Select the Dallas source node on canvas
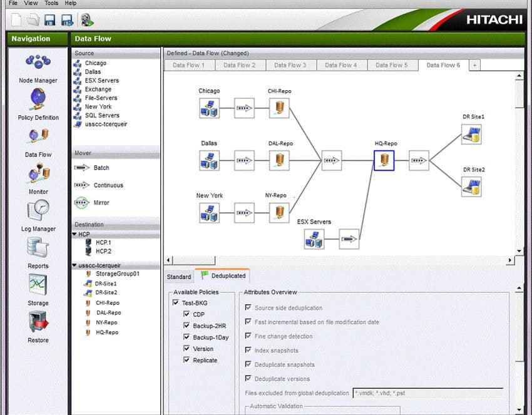 pyautogui.click(x=209, y=160)
